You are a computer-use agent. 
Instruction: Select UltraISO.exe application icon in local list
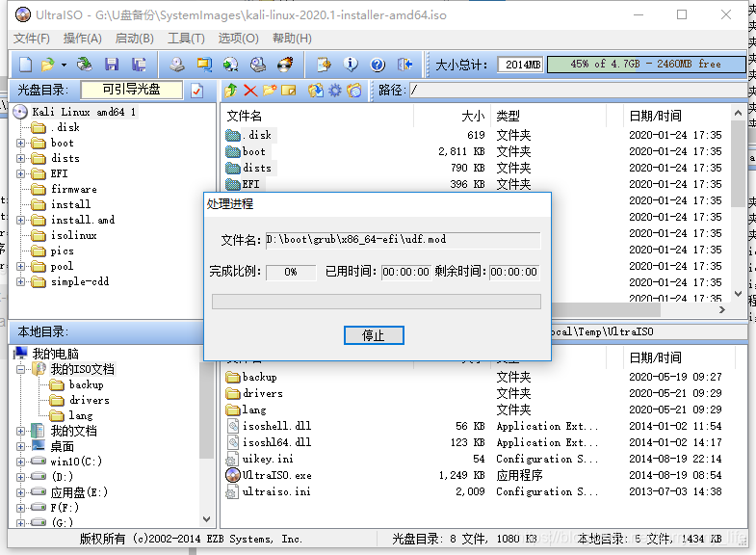[x=233, y=475]
